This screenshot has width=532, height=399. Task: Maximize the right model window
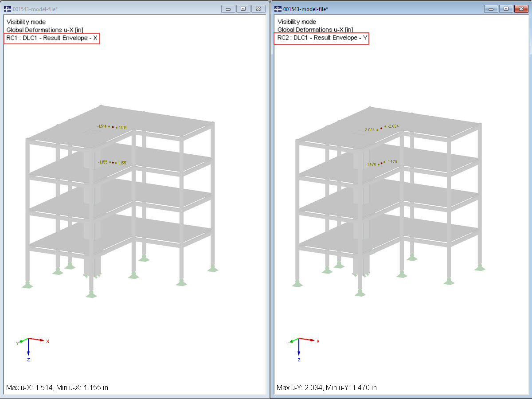pyautogui.click(x=506, y=9)
